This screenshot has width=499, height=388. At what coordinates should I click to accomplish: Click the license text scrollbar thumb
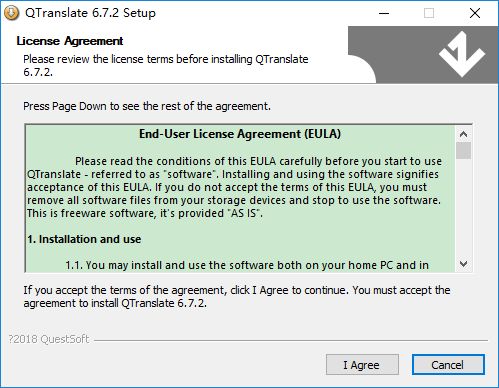coord(463,151)
